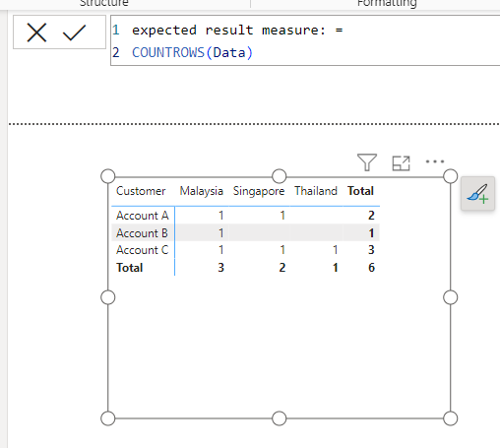
Task: Open the visual filter funnel icon
Action: click(367, 162)
